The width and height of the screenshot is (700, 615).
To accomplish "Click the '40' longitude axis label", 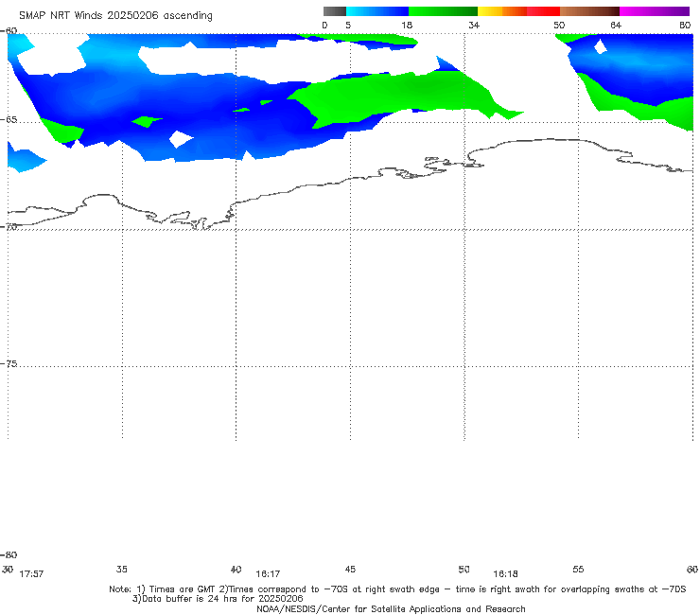I will pyautogui.click(x=236, y=570).
